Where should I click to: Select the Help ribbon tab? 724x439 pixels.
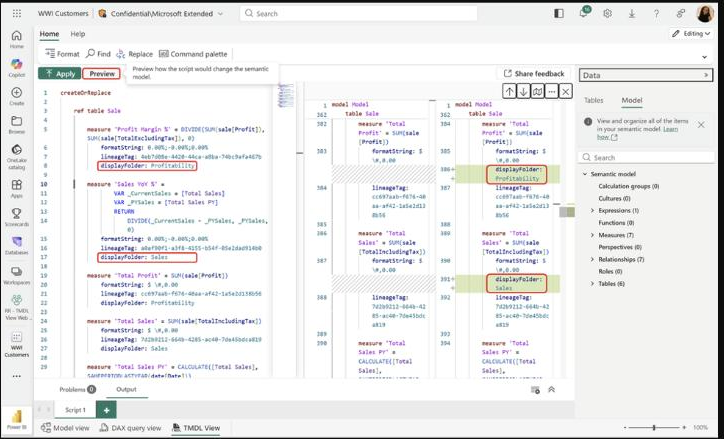[x=78, y=34]
